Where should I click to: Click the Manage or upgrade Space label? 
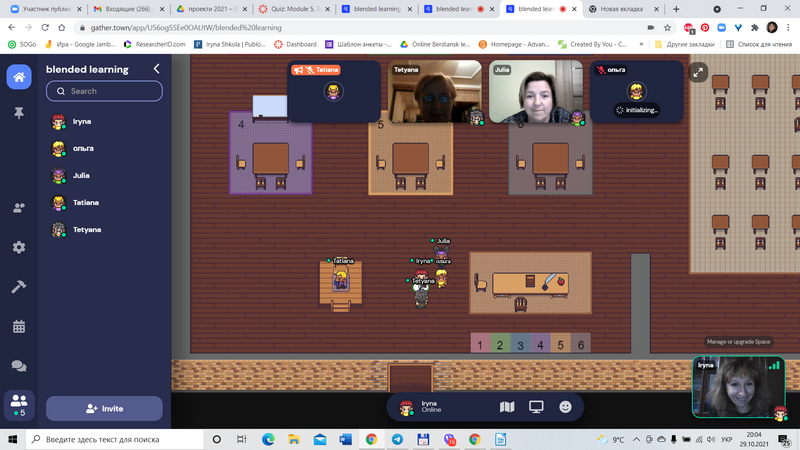pos(738,342)
